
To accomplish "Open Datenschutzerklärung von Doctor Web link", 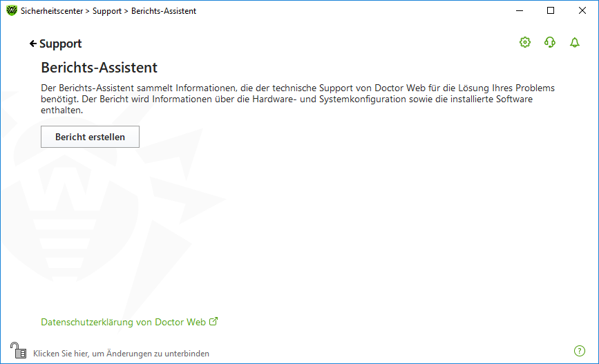I will [124, 322].
